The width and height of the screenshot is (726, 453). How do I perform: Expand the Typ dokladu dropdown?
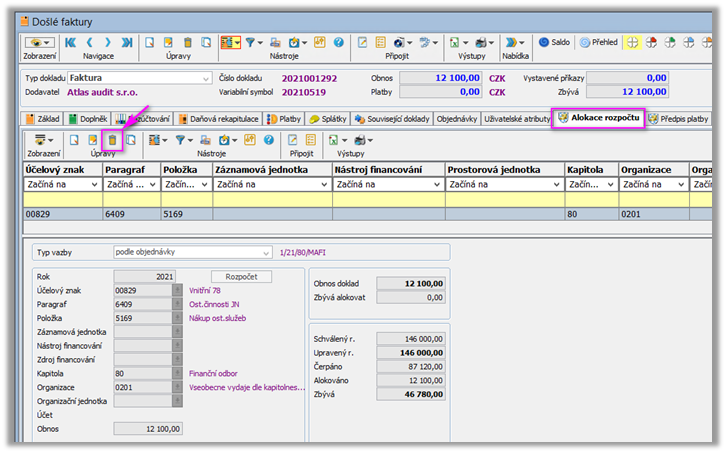pos(205,77)
